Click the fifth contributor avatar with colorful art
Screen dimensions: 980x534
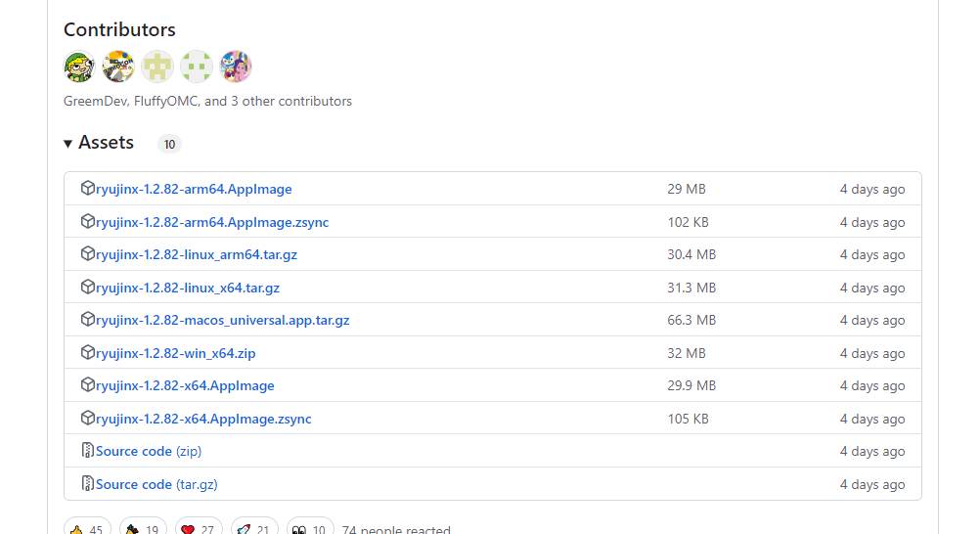pos(236,67)
